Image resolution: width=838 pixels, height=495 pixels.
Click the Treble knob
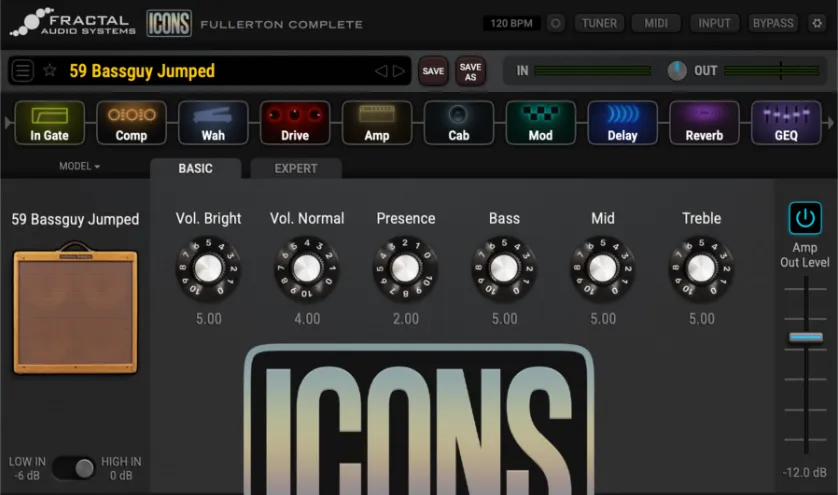(x=701, y=268)
